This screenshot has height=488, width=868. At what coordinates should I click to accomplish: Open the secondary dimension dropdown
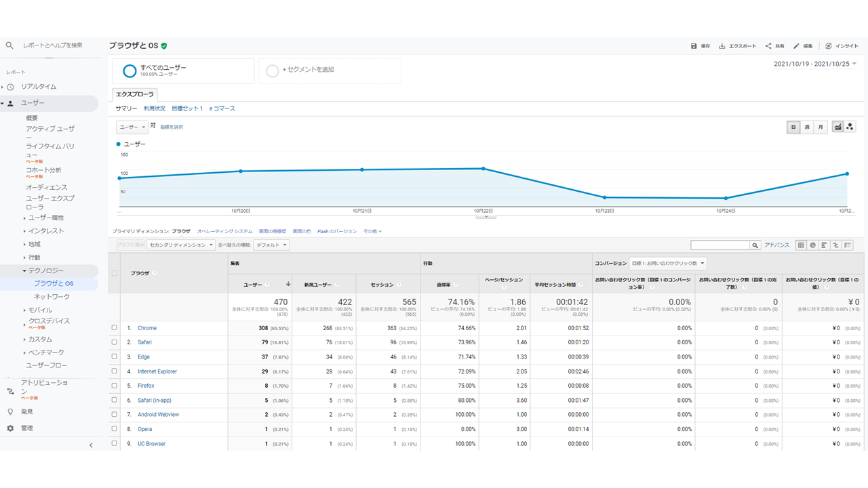point(181,245)
